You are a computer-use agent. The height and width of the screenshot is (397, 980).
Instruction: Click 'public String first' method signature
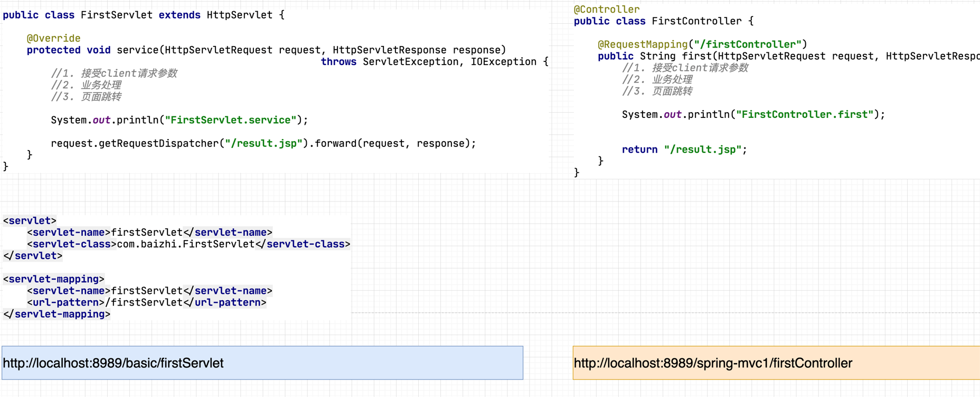tap(789, 56)
